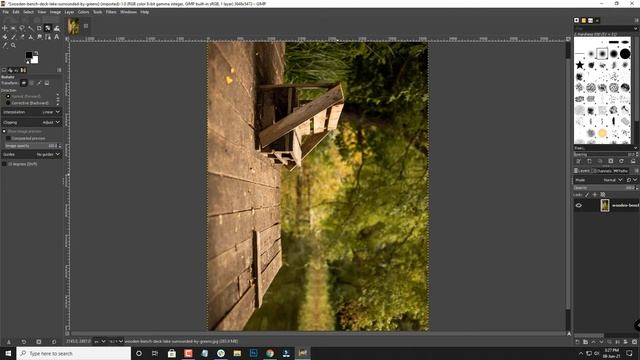
Task: Select the Free Select lasso tool
Action: coord(22,28)
